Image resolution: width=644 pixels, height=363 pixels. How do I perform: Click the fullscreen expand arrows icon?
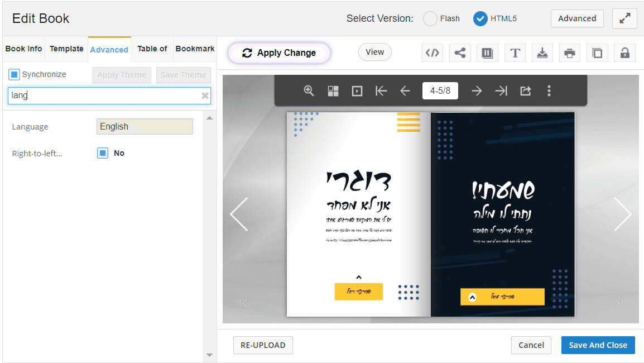pyautogui.click(x=624, y=18)
